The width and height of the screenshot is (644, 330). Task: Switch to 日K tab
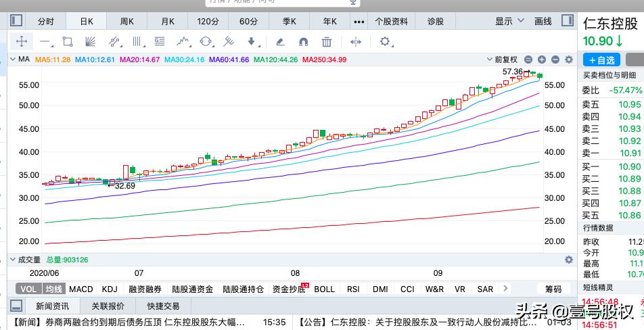[87, 22]
